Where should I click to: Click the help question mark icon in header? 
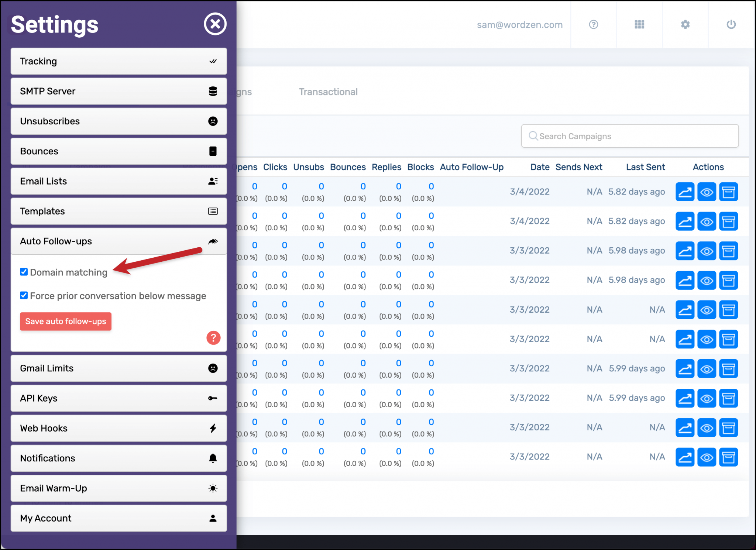593,25
